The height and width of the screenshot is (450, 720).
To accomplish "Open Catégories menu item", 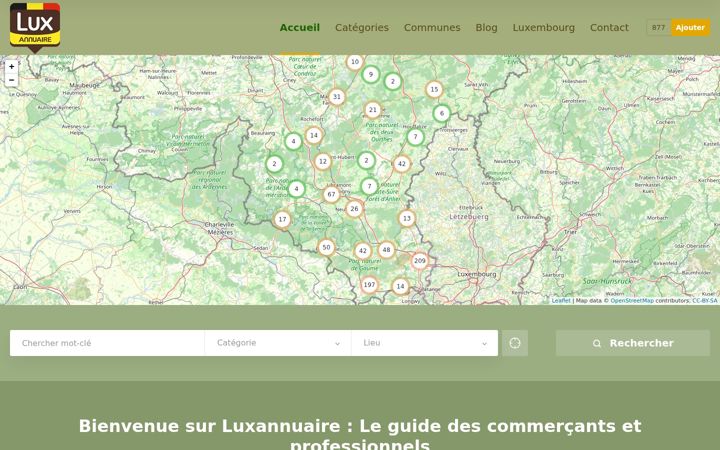I will click(362, 28).
